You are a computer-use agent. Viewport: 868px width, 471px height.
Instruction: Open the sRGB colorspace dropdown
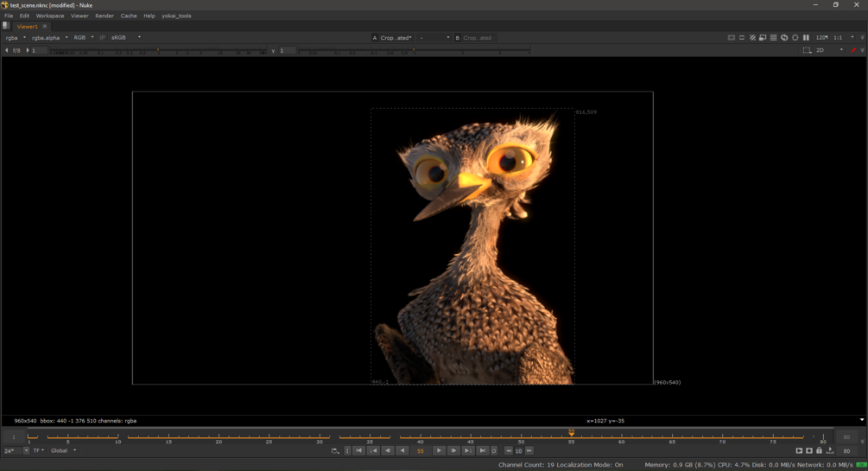click(x=125, y=38)
